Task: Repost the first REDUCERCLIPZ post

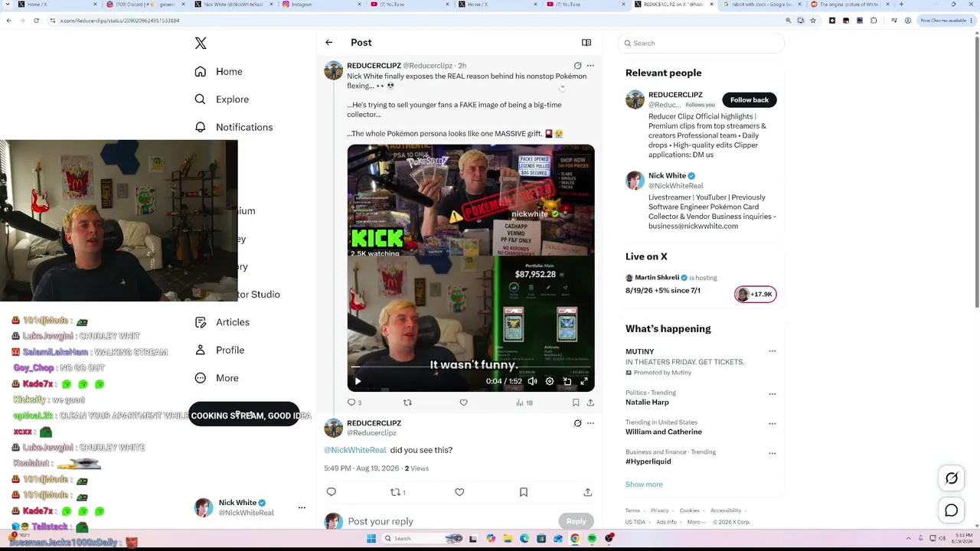Action: pyautogui.click(x=407, y=403)
